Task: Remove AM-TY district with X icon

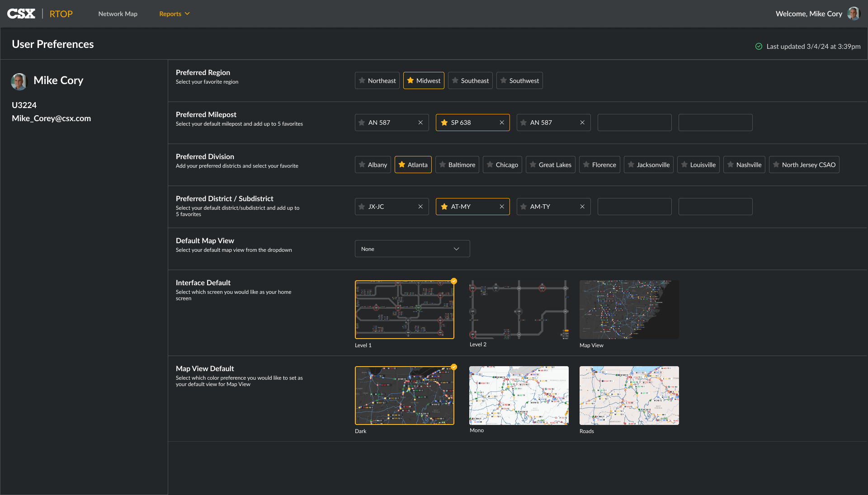Action: coord(582,207)
